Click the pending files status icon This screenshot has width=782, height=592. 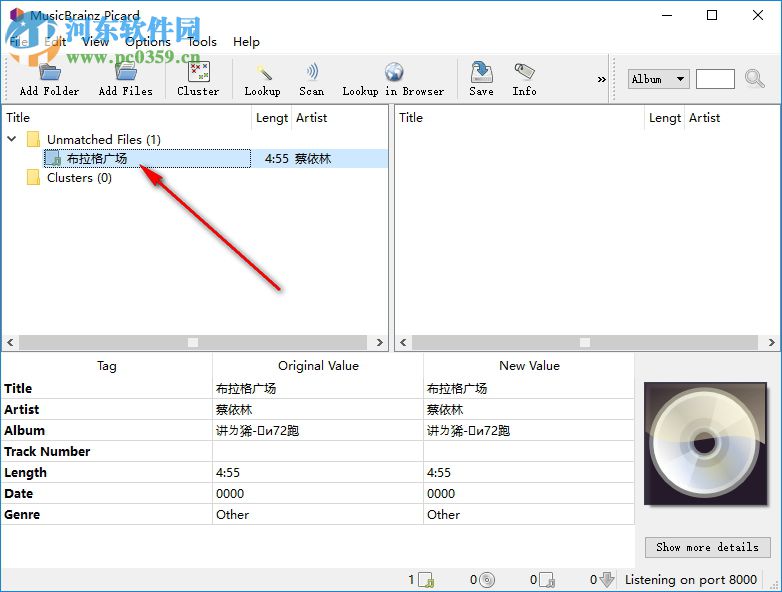[547, 580]
